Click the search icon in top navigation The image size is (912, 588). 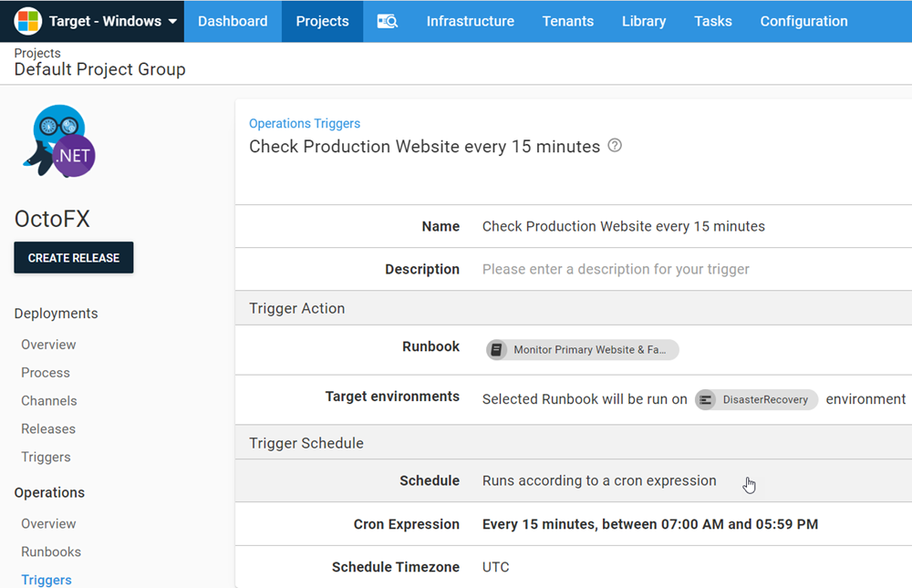[387, 21]
